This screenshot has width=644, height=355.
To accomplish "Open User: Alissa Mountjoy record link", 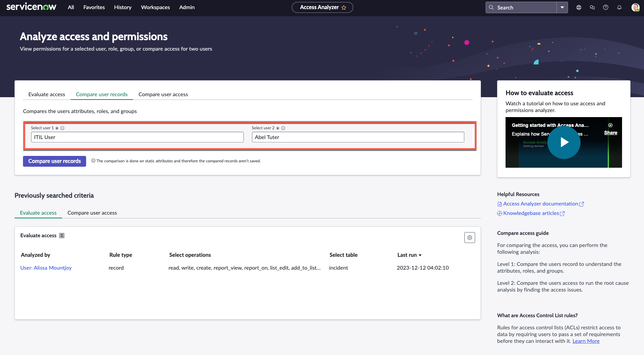I will click(x=46, y=268).
